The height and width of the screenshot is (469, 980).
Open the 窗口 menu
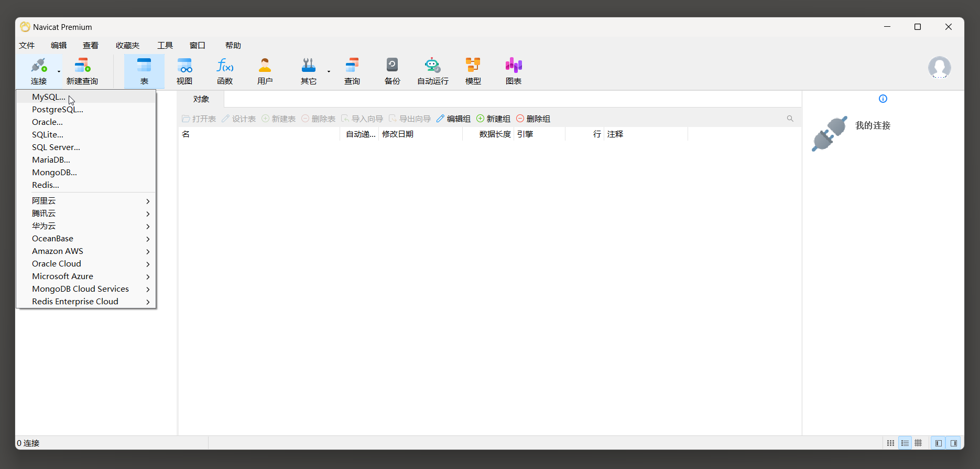tap(198, 46)
